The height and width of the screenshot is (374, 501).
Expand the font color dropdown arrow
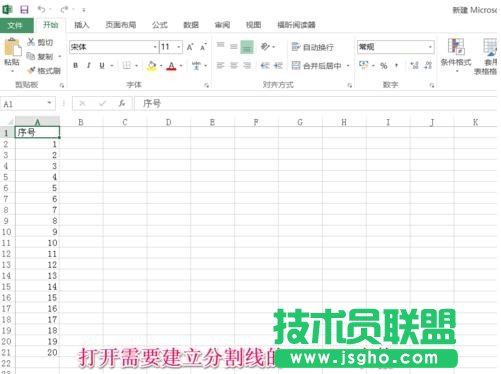coord(181,66)
